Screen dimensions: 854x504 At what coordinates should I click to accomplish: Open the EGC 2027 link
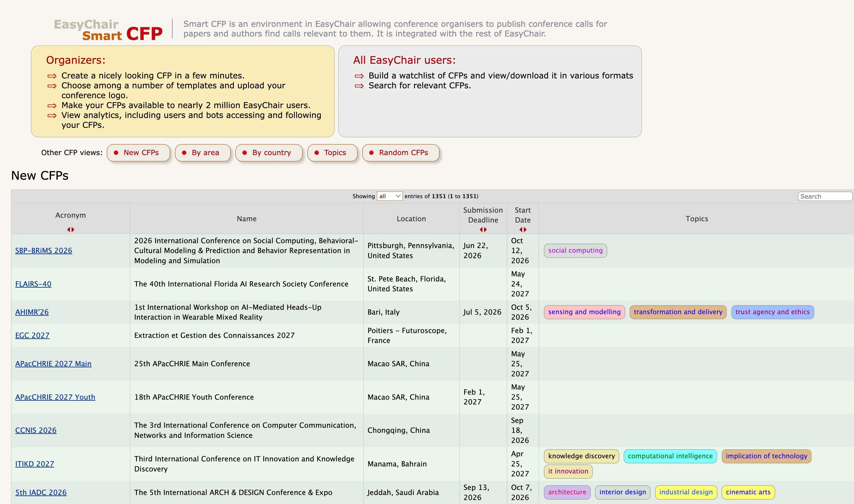pos(32,335)
